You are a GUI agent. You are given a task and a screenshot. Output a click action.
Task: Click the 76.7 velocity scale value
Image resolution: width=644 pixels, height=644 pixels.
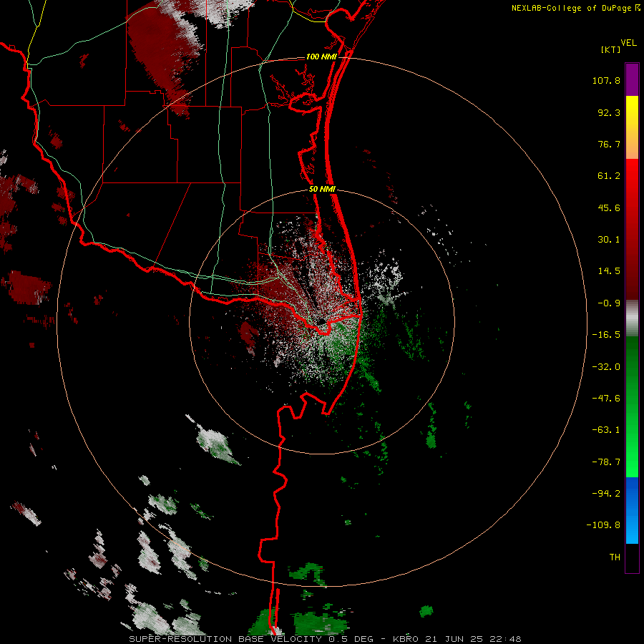click(x=609, y=144)
